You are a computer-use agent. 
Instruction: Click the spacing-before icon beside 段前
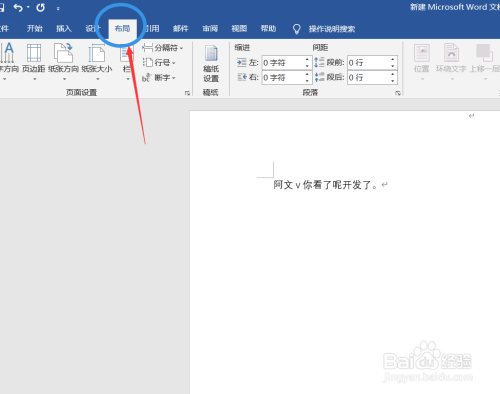(319, 62)
